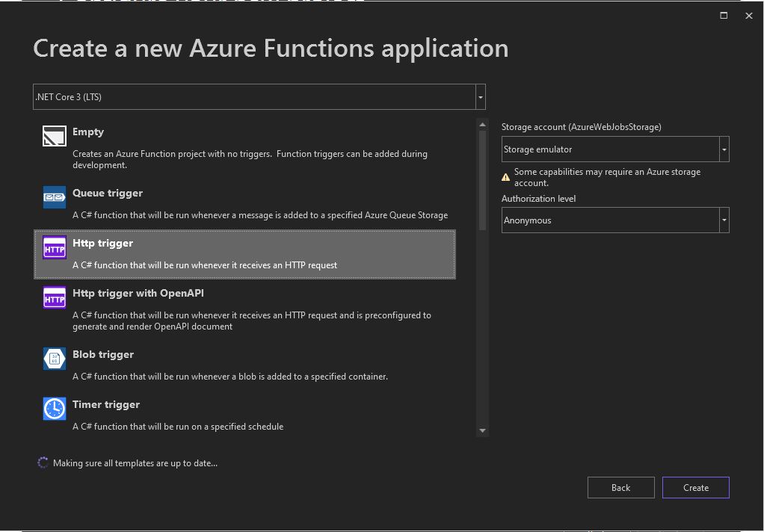Maximize the dialog window
The height and width of the screenshot is (532, 764).
click(x=724, y=16)
